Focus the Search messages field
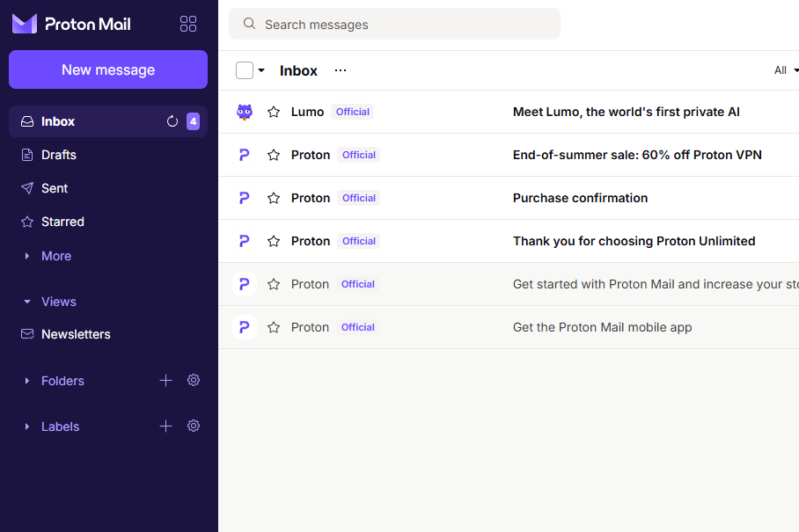799x532 pixels. 394,24
